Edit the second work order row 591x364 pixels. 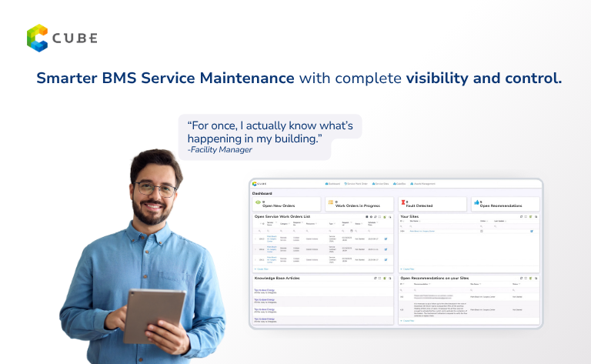pyautogui.click(x=386, y=249)
